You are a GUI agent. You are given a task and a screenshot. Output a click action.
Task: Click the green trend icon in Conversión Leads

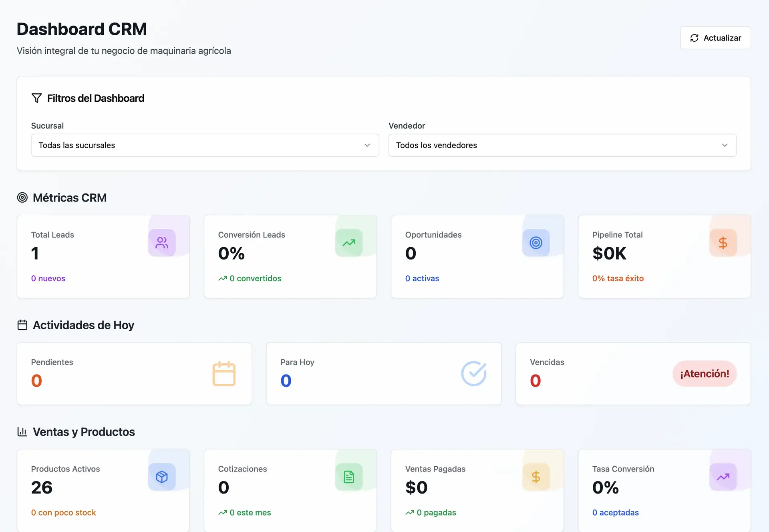point(349,242)
